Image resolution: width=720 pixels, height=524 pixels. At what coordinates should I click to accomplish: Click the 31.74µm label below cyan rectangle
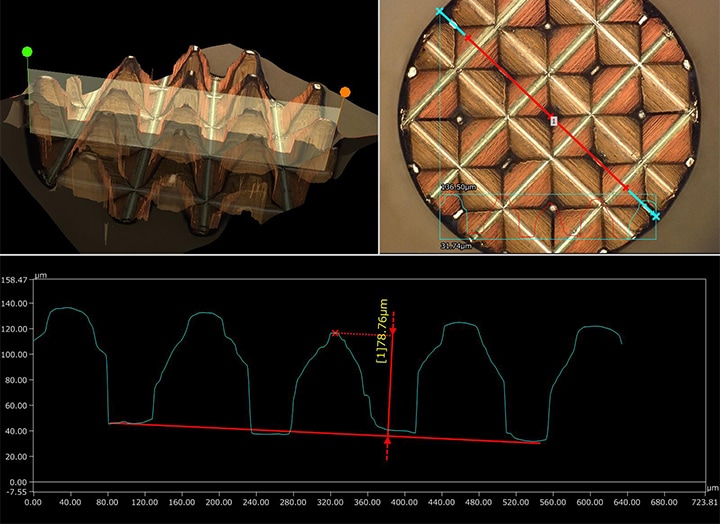pos(459,244)
